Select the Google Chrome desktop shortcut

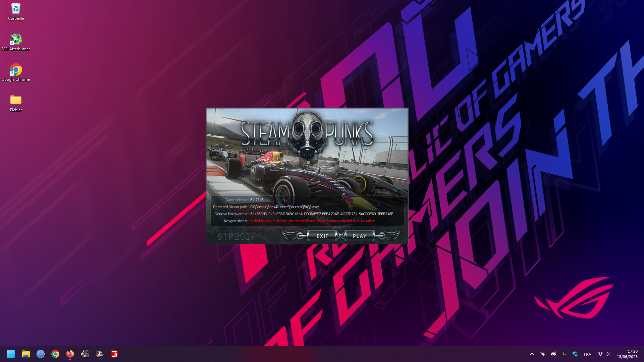point(16,72)
